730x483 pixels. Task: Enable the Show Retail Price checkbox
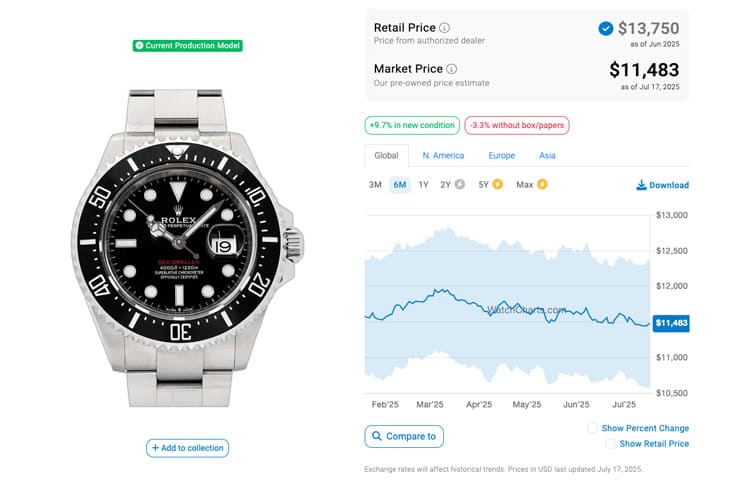point(610,444)
